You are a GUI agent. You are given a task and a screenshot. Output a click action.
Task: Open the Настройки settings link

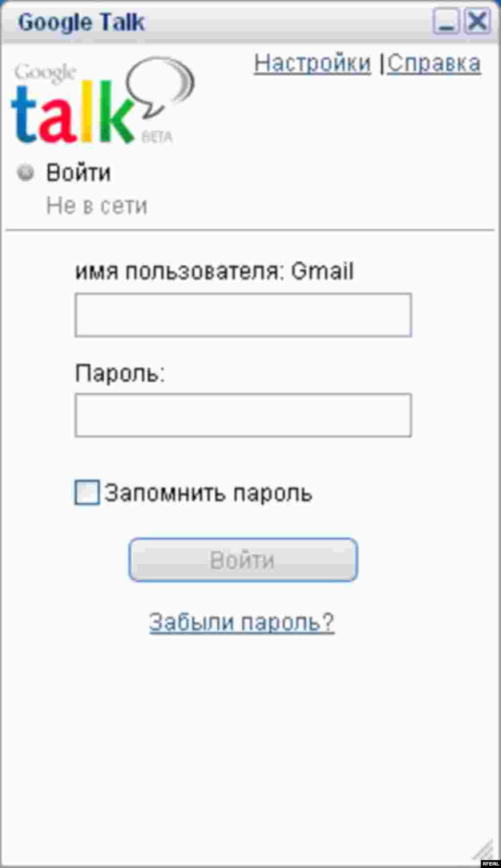pyautogui.click(x=312, y=63)
